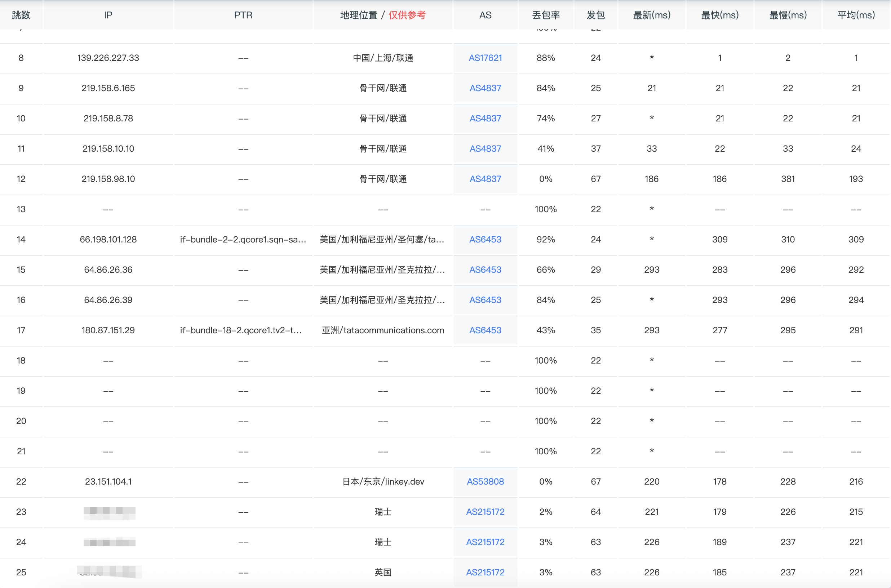
Task: Open AS215172 link in hop 23 row
Action: click(x=485, y=512)
